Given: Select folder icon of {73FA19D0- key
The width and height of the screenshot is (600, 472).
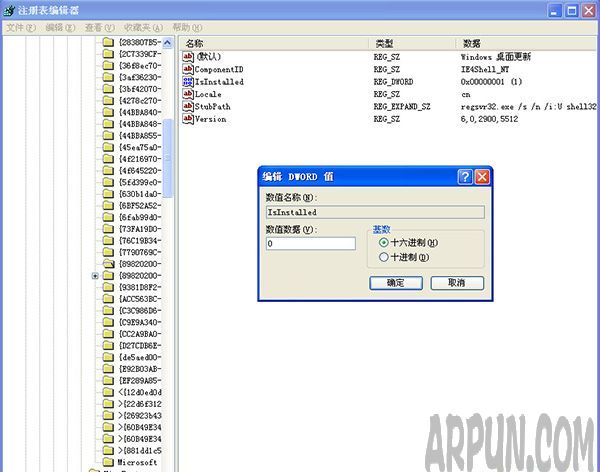Looking at the screenshot, I should click(109, 229).
